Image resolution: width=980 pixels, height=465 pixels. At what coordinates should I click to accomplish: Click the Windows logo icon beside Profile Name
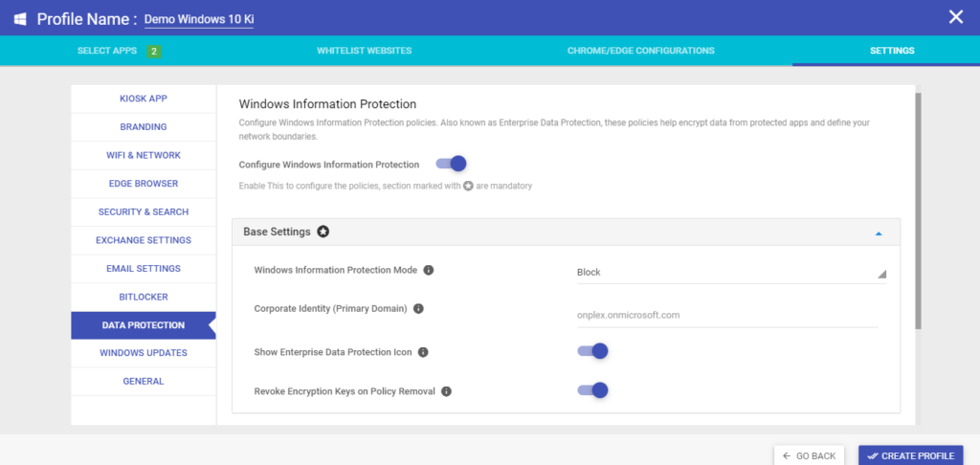pyautogui.click(x=20, y=19)
